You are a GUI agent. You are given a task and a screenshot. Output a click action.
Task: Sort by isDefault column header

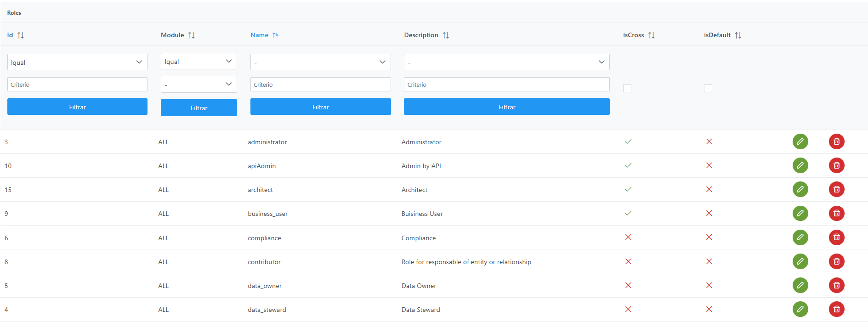(x=717, y=35)
